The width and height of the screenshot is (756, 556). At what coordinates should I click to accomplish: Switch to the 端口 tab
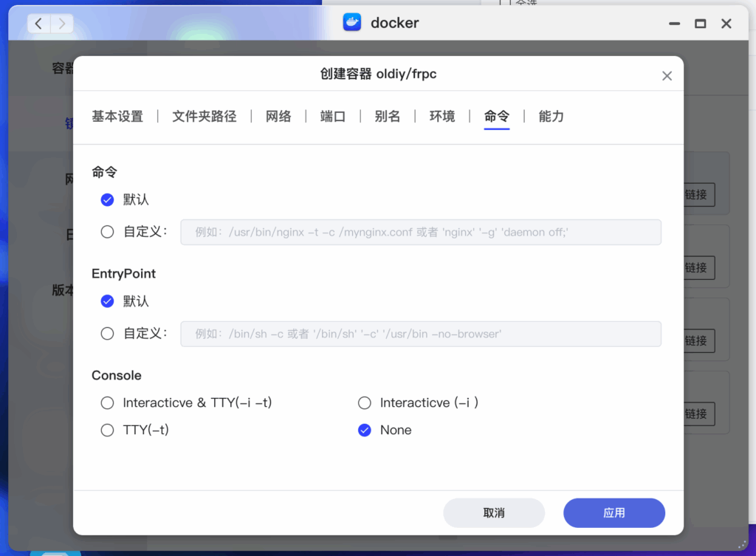point(332,116)
